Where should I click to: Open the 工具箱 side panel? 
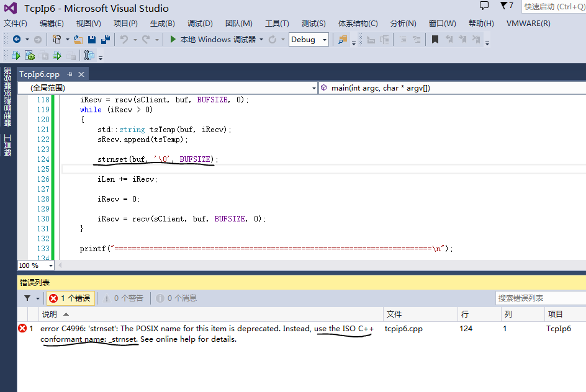[7, 145]
